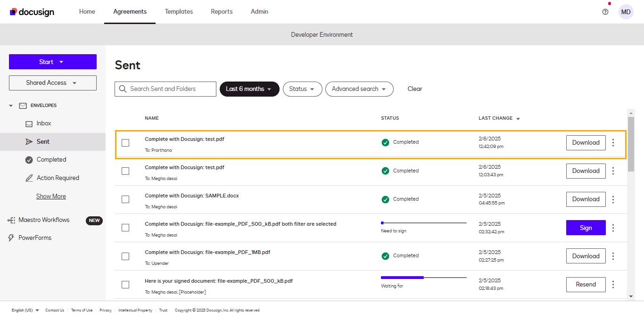Click green completed icon for Prarthana's envelope
Screen dimensions: 644x320
385,142
